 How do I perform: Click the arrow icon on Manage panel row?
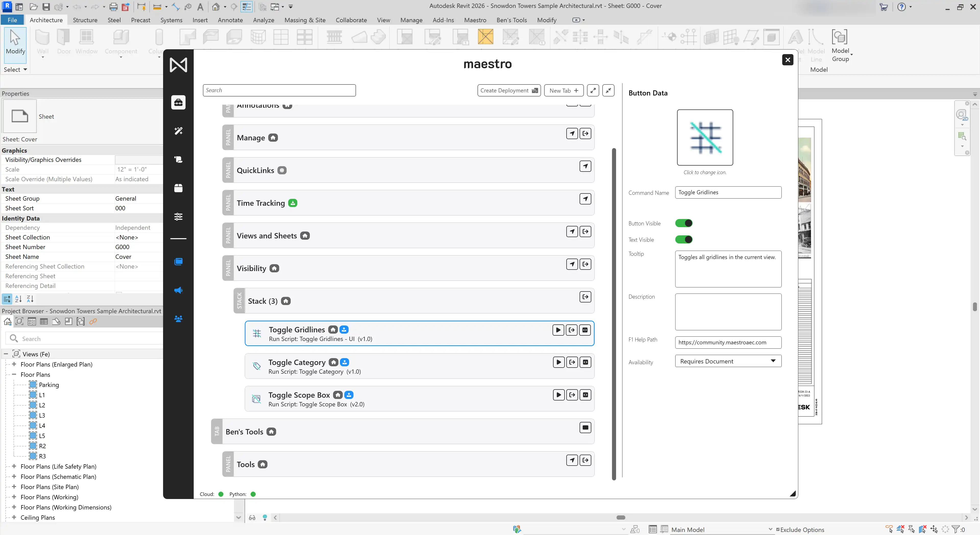(572, 133)
